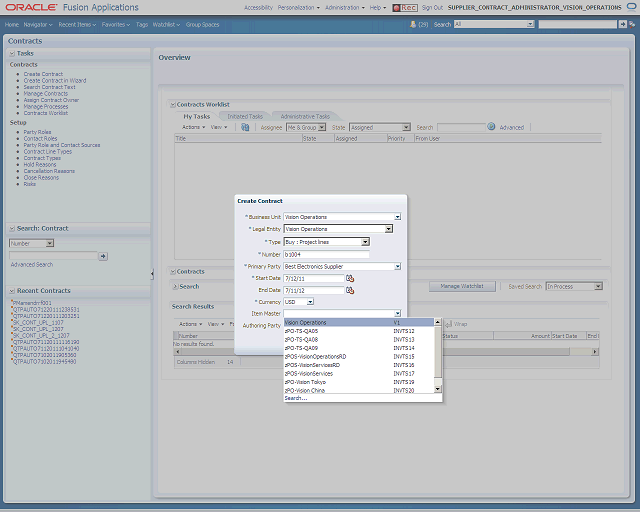Image resolution: width=640 pixels, height=512 pixels.
Task: Select zPO-TS-QA08 in Item Master list
Action: (359, 340)
